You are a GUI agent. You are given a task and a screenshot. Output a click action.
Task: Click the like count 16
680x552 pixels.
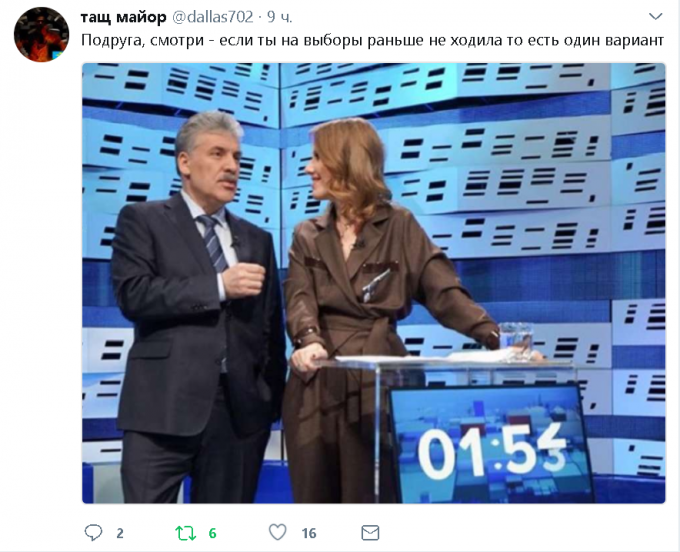pos(309,533)
